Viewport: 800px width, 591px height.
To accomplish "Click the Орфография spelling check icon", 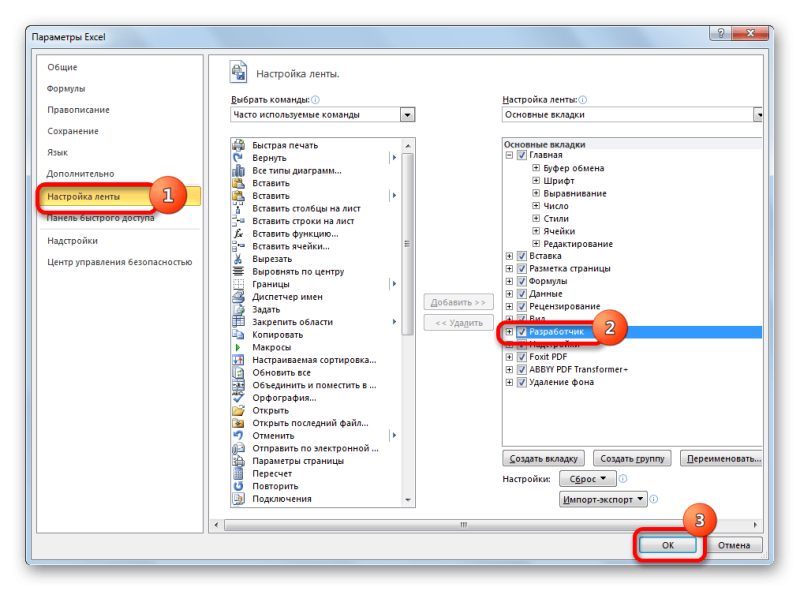I will (238, 398).
